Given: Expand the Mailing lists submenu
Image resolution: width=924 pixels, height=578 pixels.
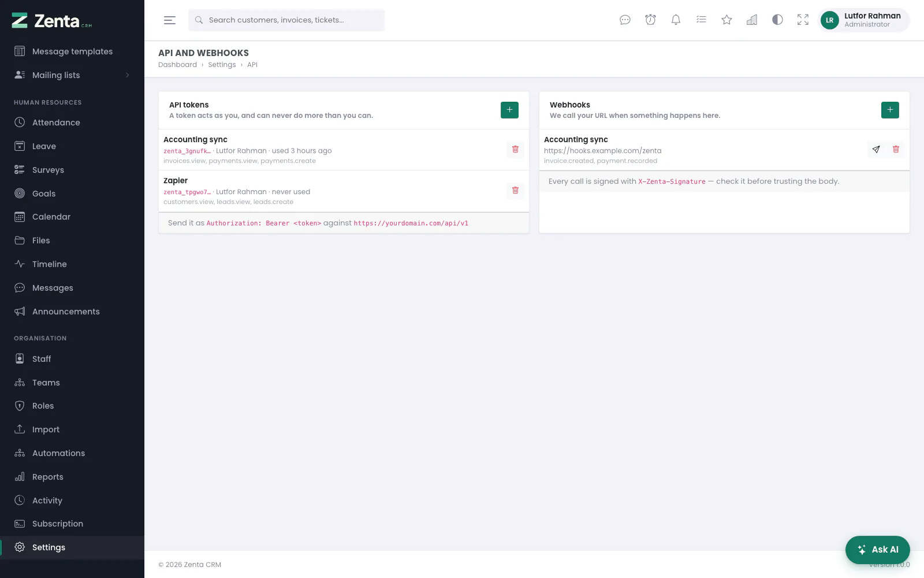Looking at the screenshot, I should pos(72,75).
